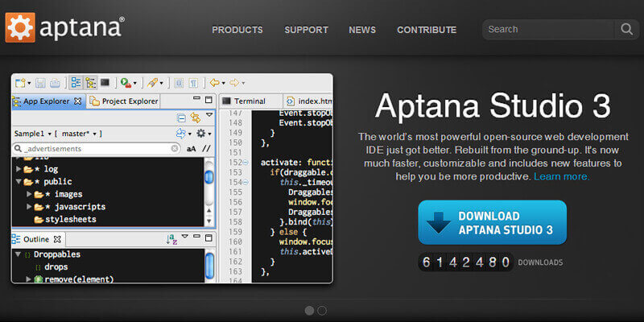Expand the javascripts folder
The image size is (644, 322).
29,207
